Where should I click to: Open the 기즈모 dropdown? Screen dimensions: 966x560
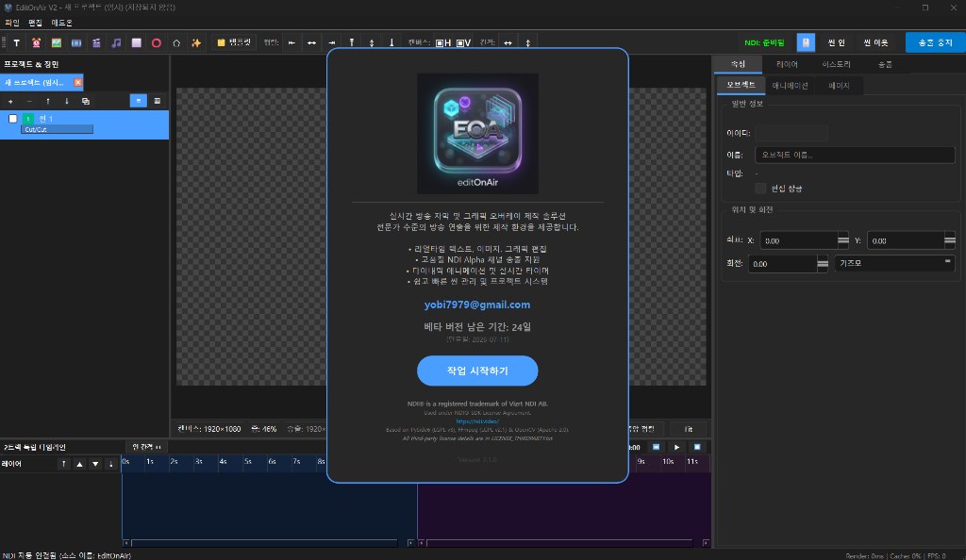(x=894, y=263)
